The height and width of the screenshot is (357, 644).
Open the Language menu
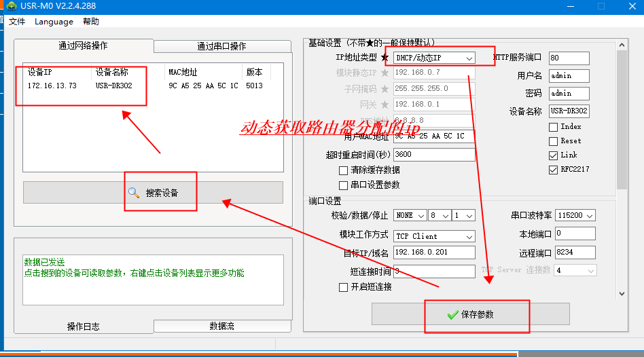click(x=54, y=22)
